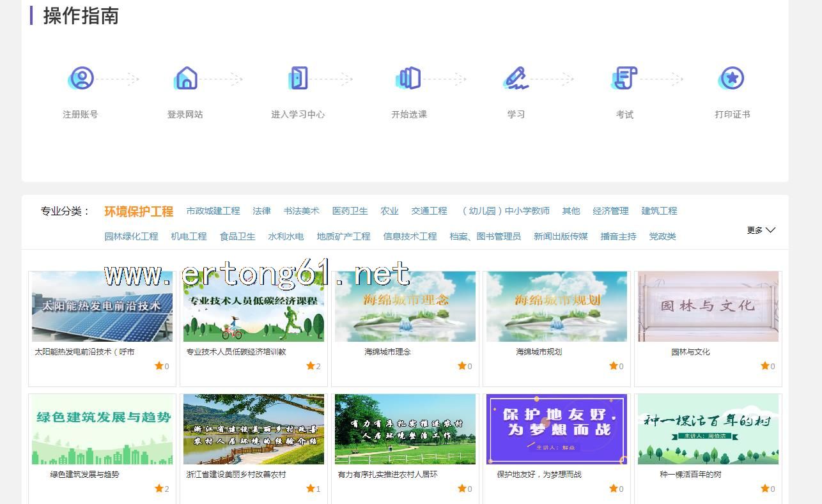Open the 太阳能热发电前沿技术 course thumbnail
The width and height of the screenshot is (822, 504).
pyautogui.click(x=102, y=307)
